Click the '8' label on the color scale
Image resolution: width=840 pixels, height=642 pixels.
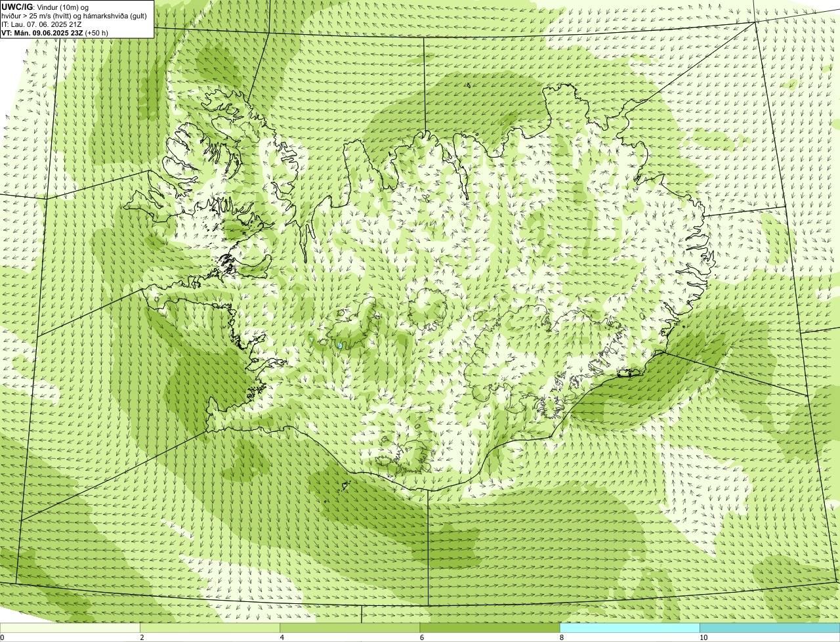[x=561, y=637]
